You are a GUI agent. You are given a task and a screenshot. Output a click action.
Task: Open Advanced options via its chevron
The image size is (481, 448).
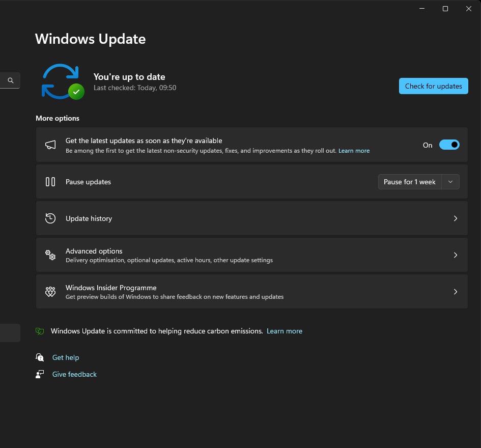coord(455,255)
